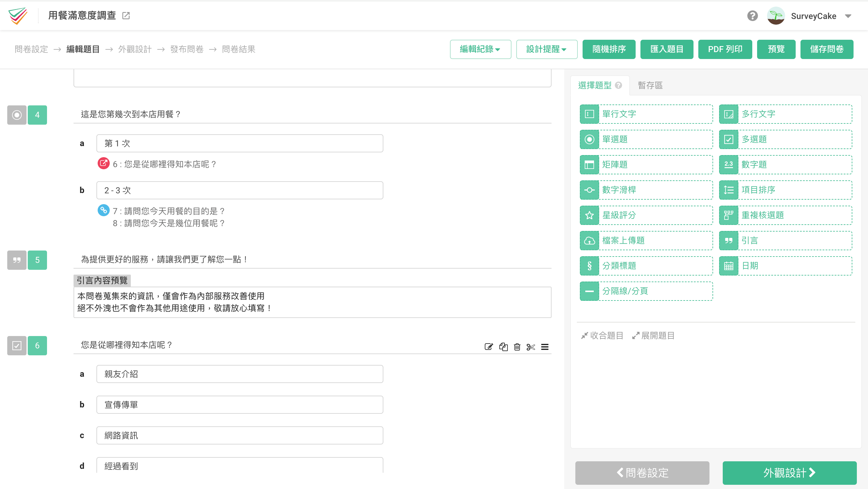Screen dimensions: 868x489
Task: Click blue link-logic icon under 2 - 3 次
Action: point(103,210)
